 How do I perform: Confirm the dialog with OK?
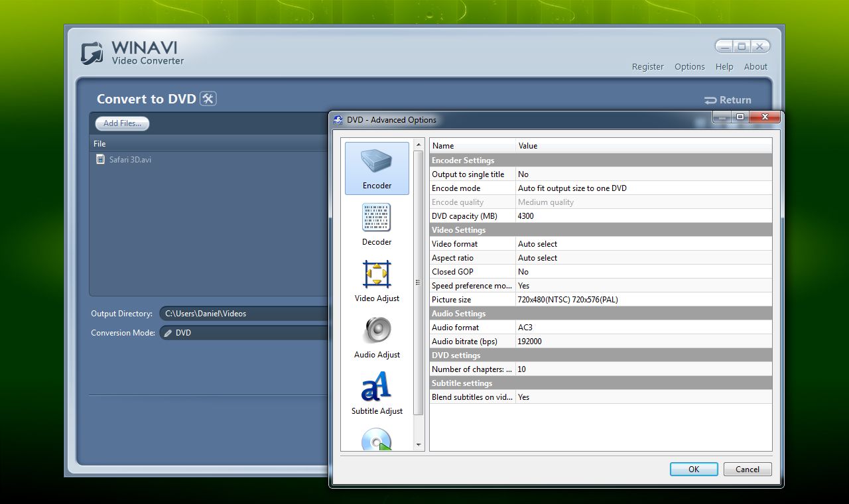click(x=694, y=469)
